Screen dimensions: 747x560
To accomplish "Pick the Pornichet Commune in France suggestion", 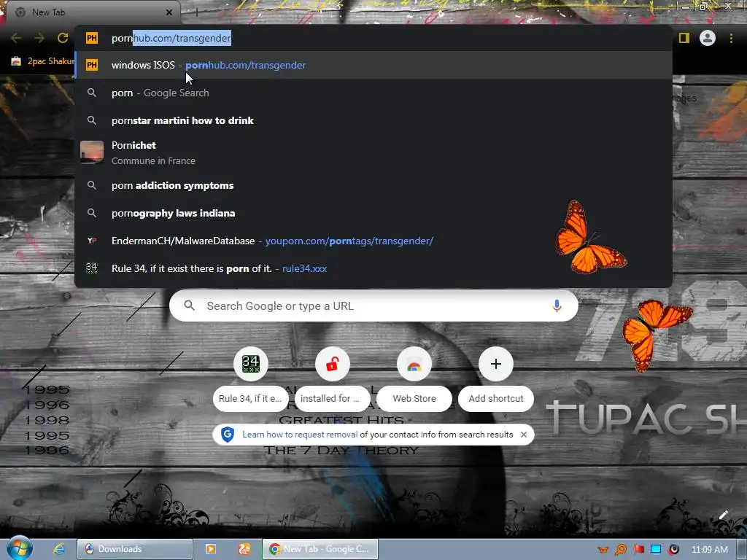I will 373,153.
